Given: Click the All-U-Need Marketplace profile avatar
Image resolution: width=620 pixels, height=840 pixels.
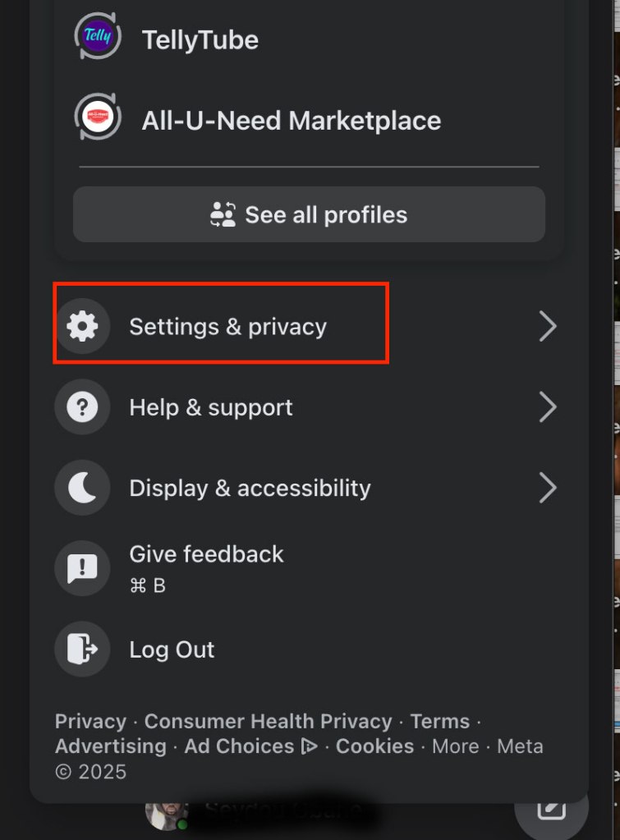Looking at the screenshot, I should pos(98,120).
